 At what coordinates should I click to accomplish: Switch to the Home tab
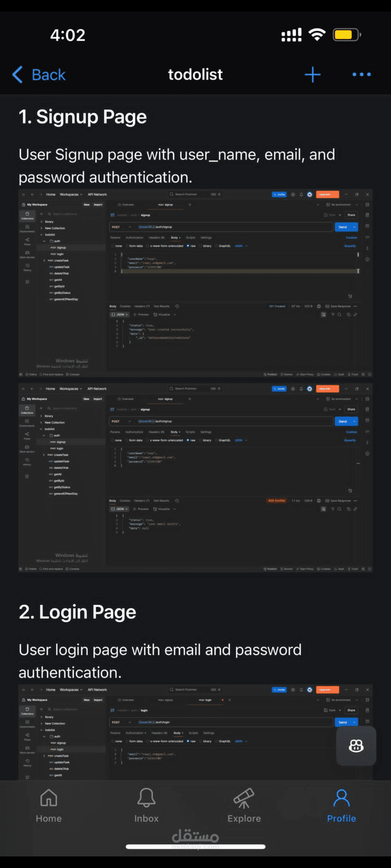click(x=49, y=806)
